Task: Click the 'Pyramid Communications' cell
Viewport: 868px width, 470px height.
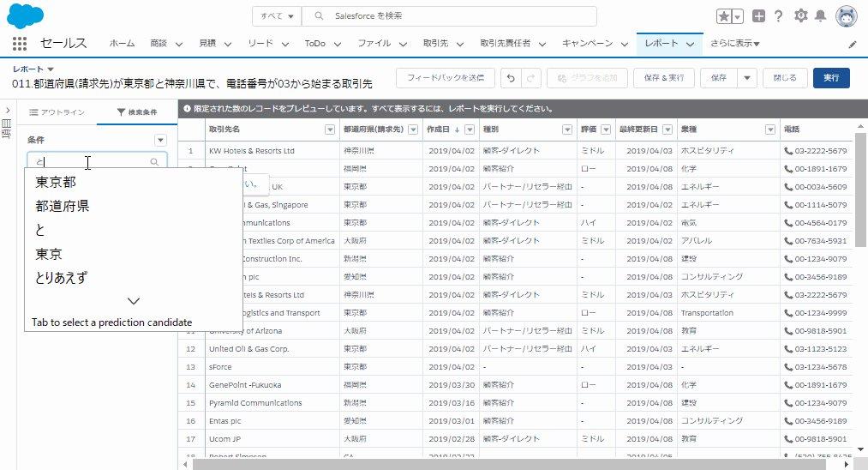Action: point(272,403)
